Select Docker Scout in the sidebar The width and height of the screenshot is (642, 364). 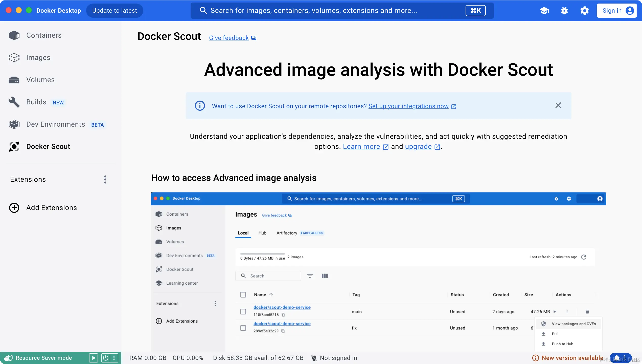pyautogui.click(x=48, y=146)
